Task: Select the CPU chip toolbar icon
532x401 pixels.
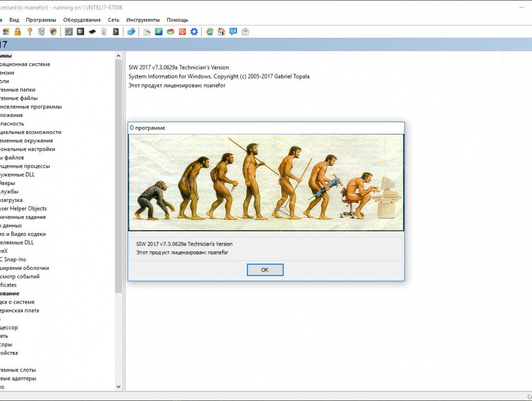Action: pyautogui.click(x=81, y=32)
